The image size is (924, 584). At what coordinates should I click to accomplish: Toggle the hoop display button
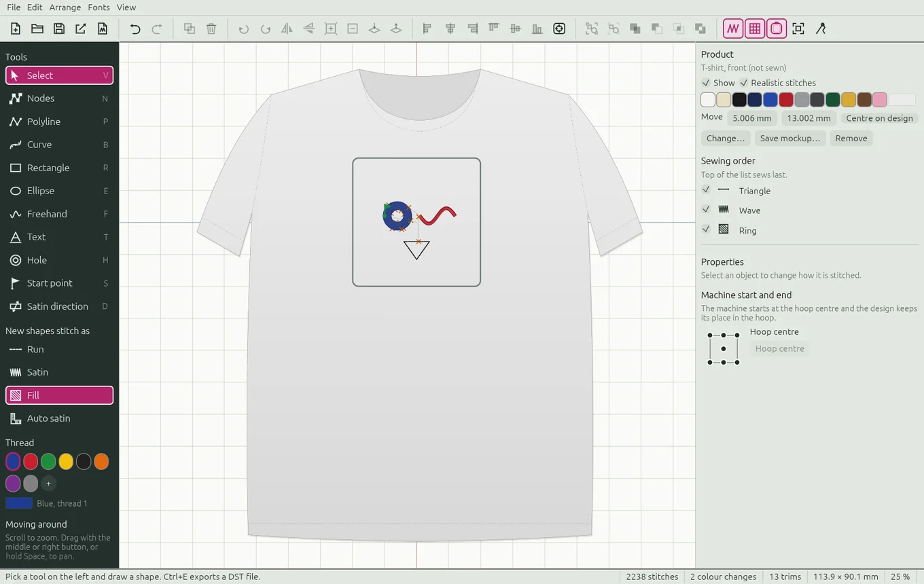(x=777, y=29)
